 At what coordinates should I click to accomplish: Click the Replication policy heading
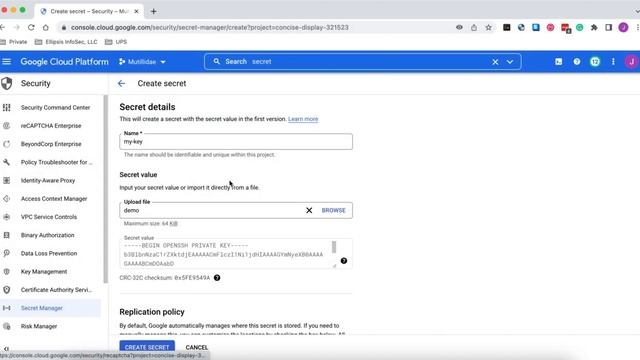click(x=152, y=312)
